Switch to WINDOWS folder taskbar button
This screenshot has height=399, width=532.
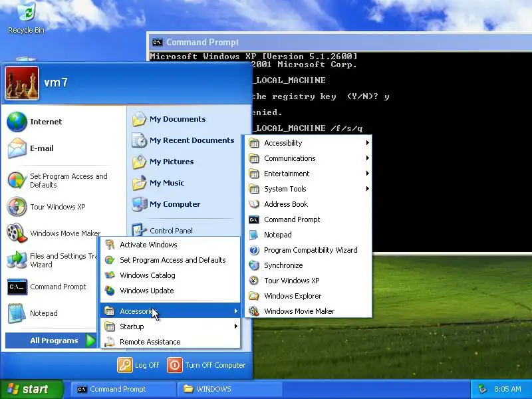[229, 389]
